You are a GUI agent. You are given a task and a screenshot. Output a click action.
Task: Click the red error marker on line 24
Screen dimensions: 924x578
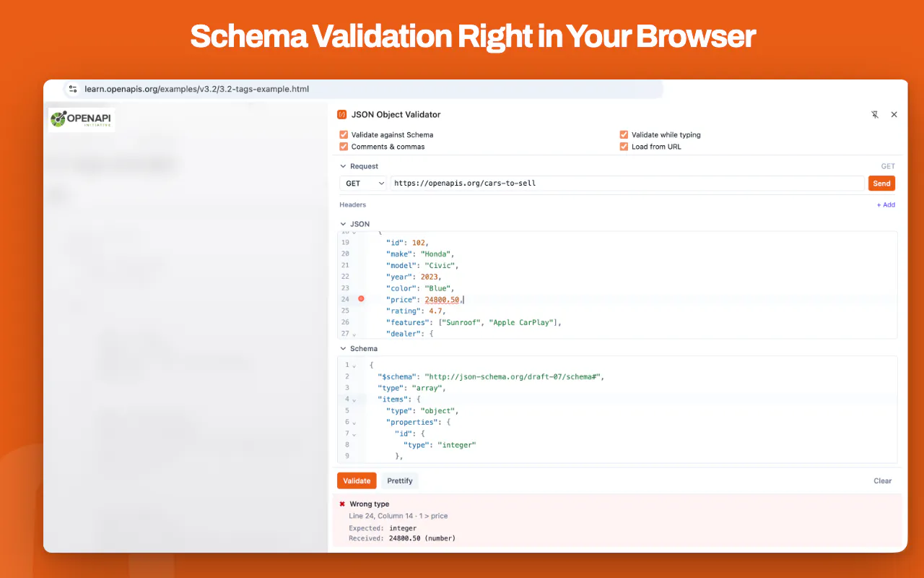click(361, 298)
